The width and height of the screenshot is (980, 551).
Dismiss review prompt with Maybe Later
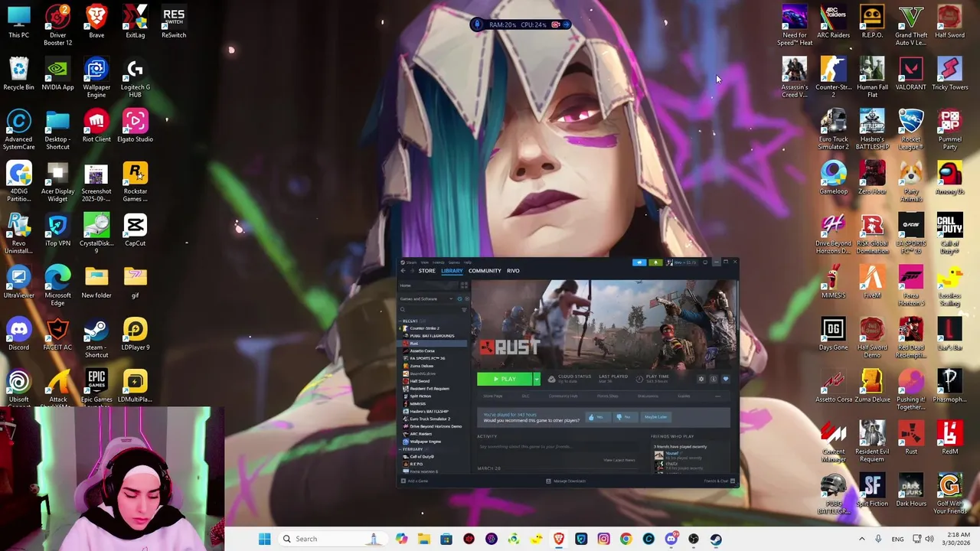(655, 417)
